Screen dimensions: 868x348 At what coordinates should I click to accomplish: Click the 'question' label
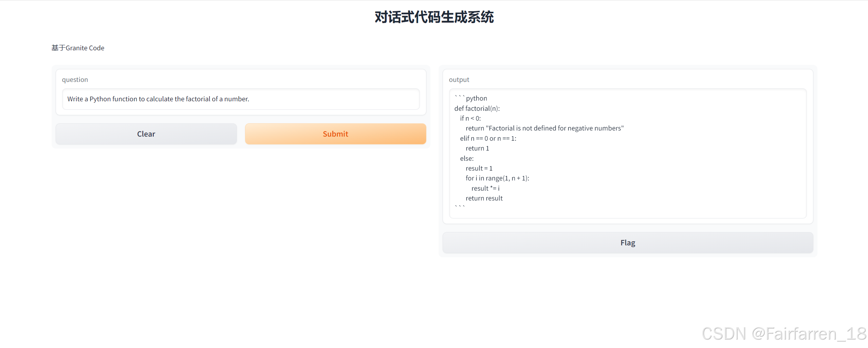point(75,80)
